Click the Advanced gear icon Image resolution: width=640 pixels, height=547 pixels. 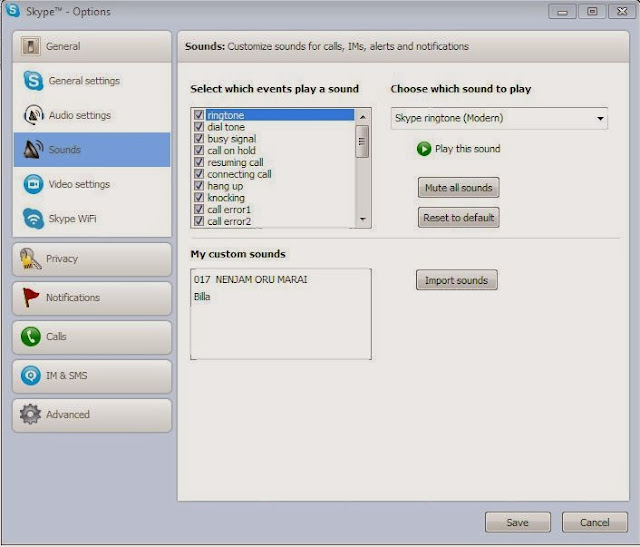(x=31, y=414)
